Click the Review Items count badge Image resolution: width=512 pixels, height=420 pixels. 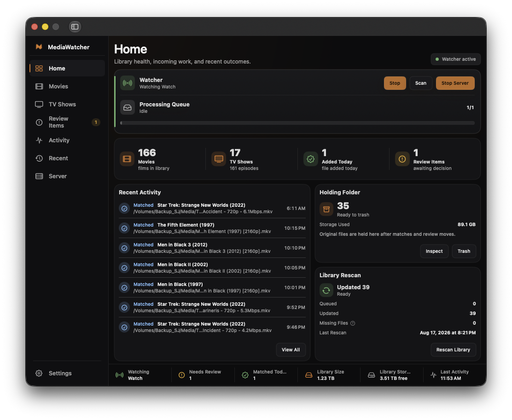(x=96, y=122)
